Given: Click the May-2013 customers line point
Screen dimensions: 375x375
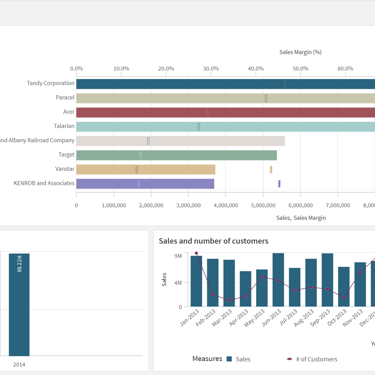Looking at the screenshot, I should (262, 277).
